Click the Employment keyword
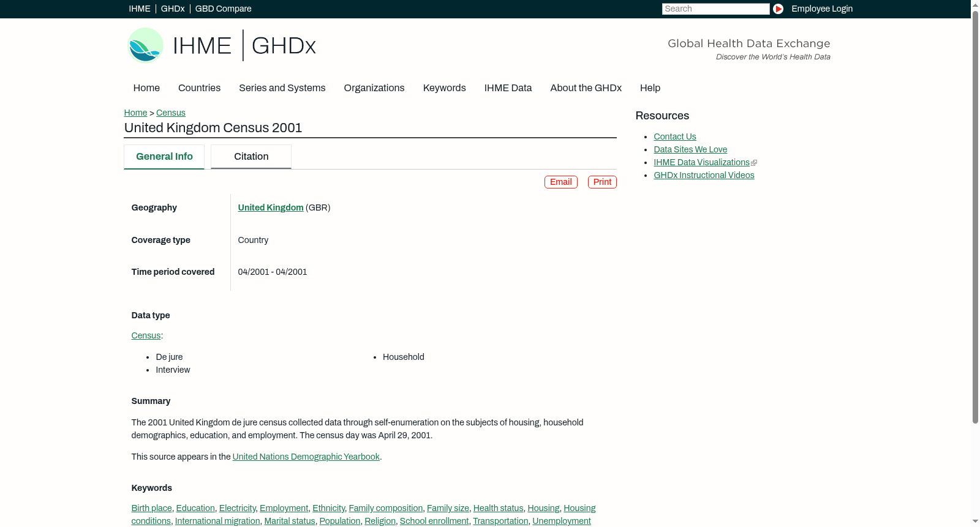 [x=284, y=508]
